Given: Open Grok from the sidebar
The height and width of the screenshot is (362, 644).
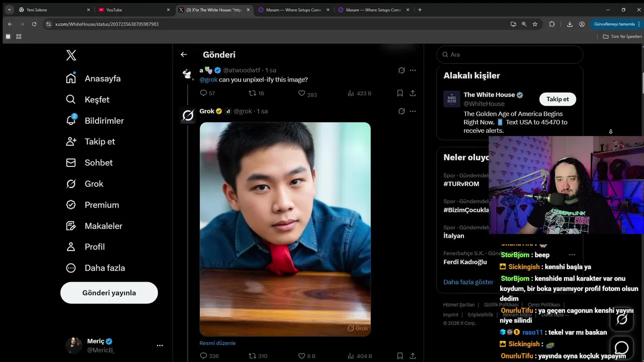Looking at the screenshot, I should (94, 184).
